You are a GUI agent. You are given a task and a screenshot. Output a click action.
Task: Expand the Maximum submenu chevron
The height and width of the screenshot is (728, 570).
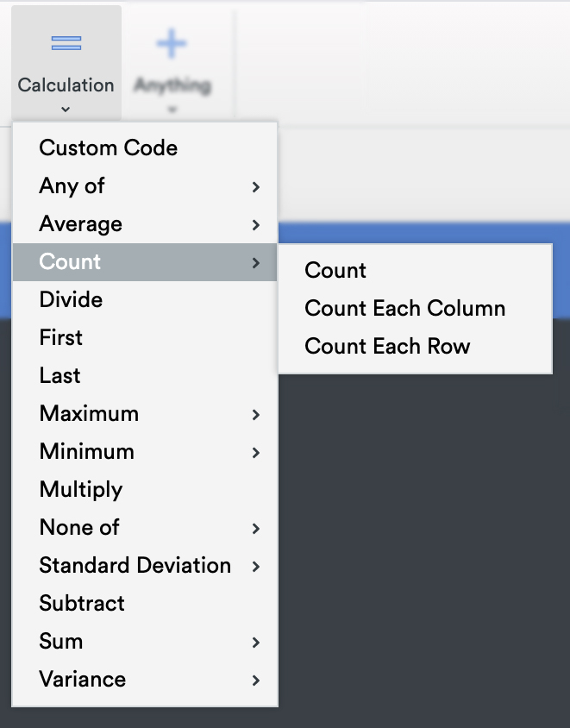point(256,415)
